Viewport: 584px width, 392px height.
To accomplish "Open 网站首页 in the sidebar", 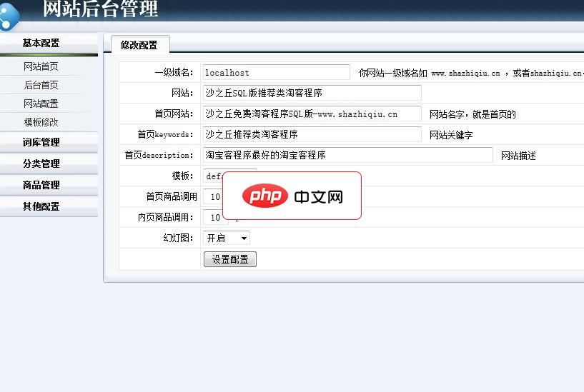I will coord(41,67).
